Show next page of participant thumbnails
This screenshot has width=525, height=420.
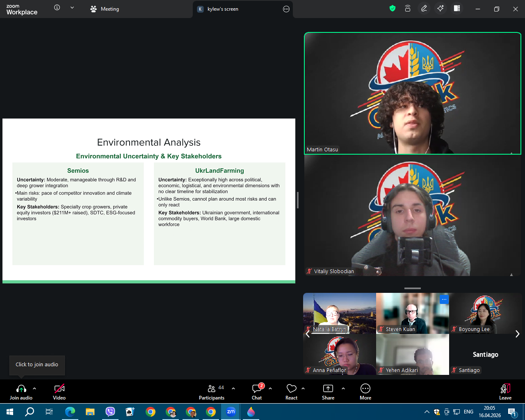[x=517, y=334]
